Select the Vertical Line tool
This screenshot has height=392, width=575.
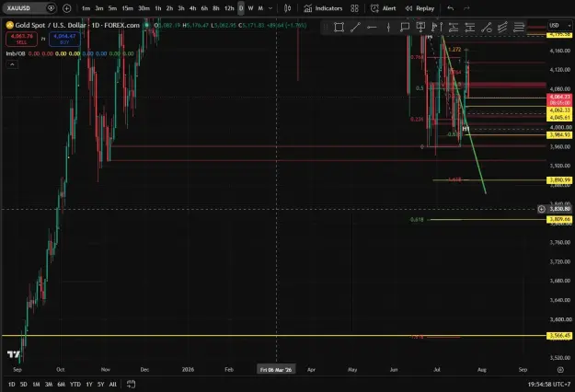click(388, 27)
